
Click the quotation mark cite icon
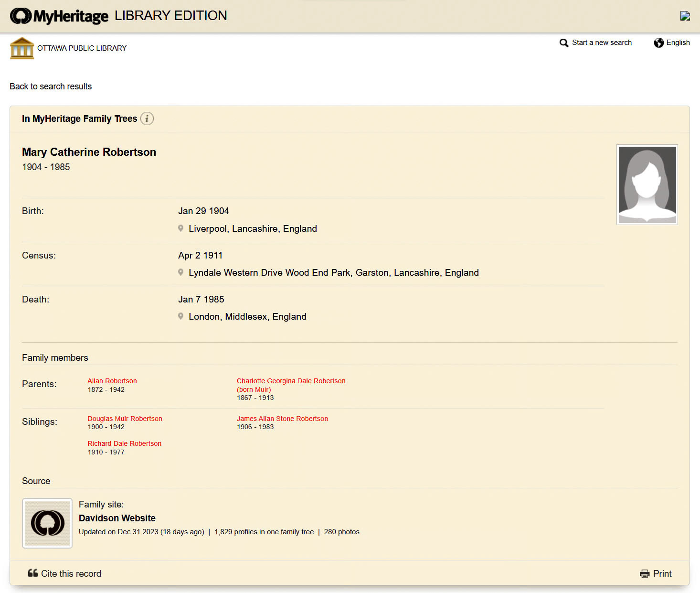point(33,573)
